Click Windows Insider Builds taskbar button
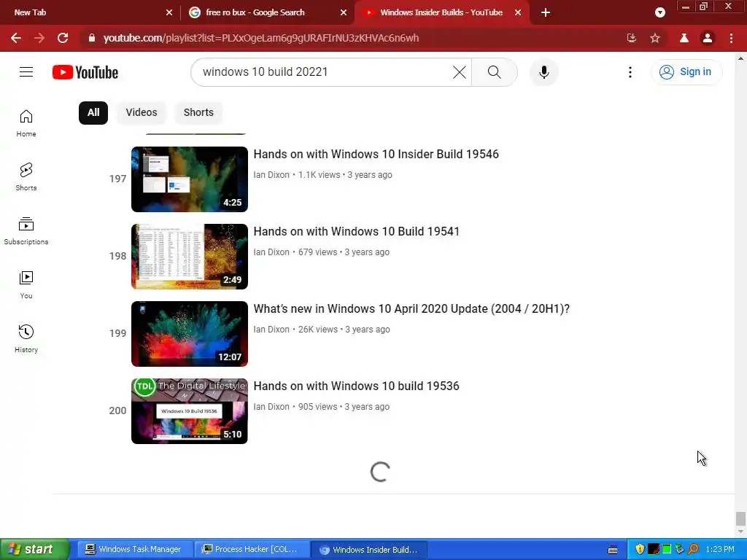This screenshot has width=747, height=560. coord(368,550)
